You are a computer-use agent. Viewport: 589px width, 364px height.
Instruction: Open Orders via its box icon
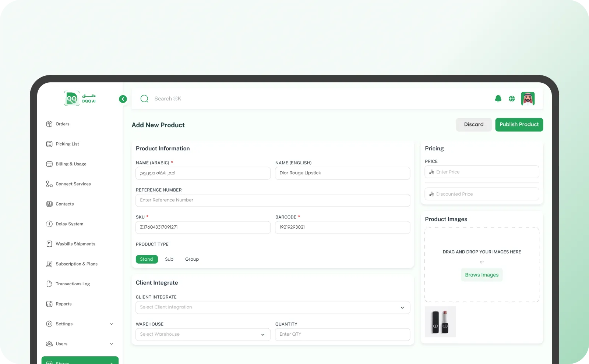click(x=49, y=124)
